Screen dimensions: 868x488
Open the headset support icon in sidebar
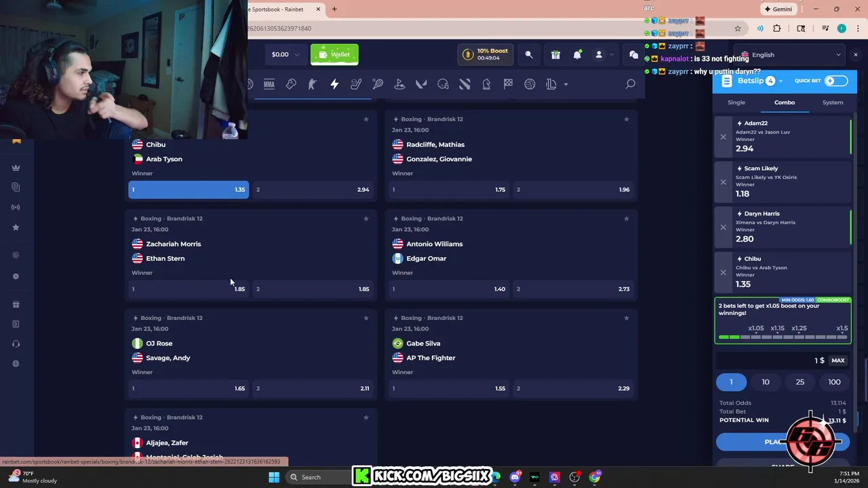click(x=16, y=344)
